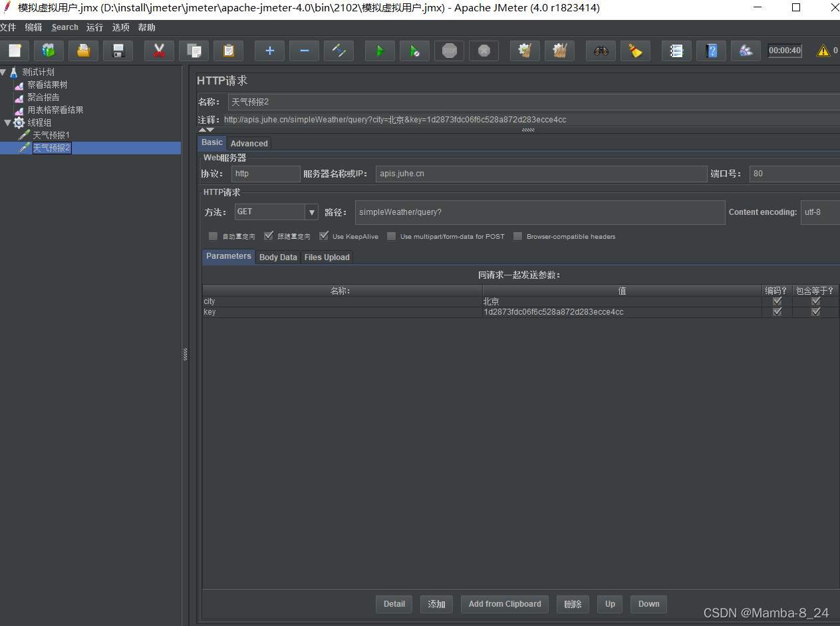Screen dimensions: 840x626
Task: Open the 选项 menu
Action: click(x=120, y=27)
